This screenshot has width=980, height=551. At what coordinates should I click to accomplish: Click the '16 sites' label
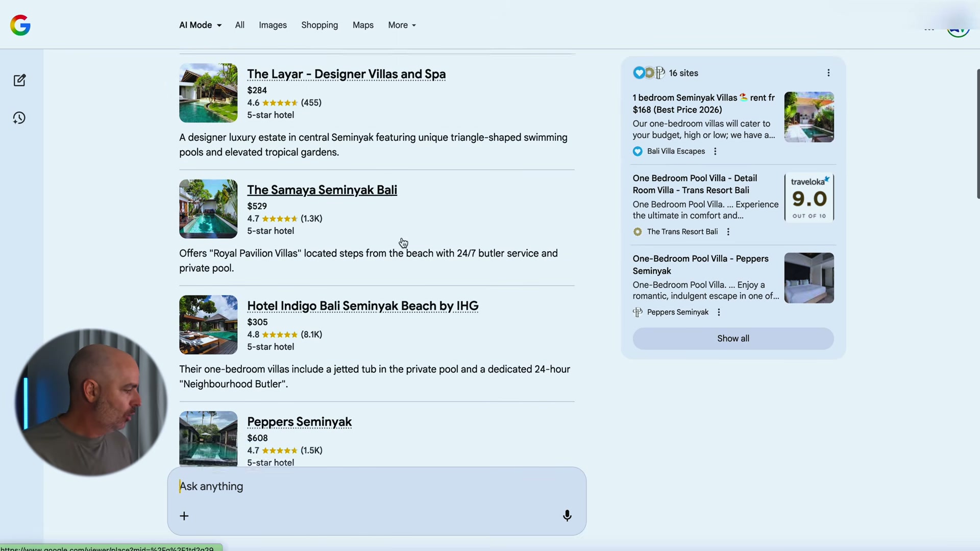(683, 73)
